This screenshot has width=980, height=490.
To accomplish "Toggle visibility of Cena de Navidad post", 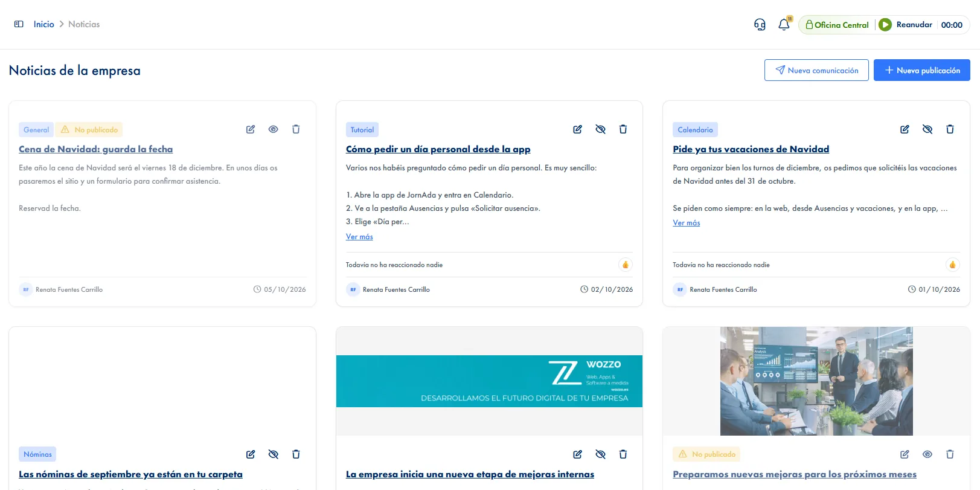I will 274,129.
